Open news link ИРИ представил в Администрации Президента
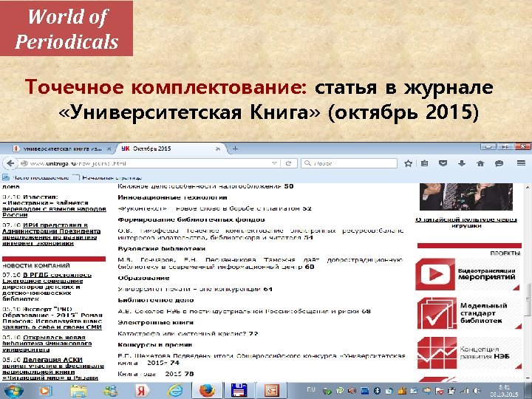532x399 pixels. 51,234
